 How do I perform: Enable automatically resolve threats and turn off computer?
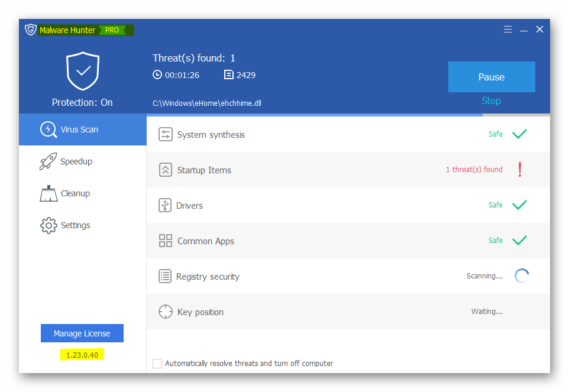[x=157, y=364]
